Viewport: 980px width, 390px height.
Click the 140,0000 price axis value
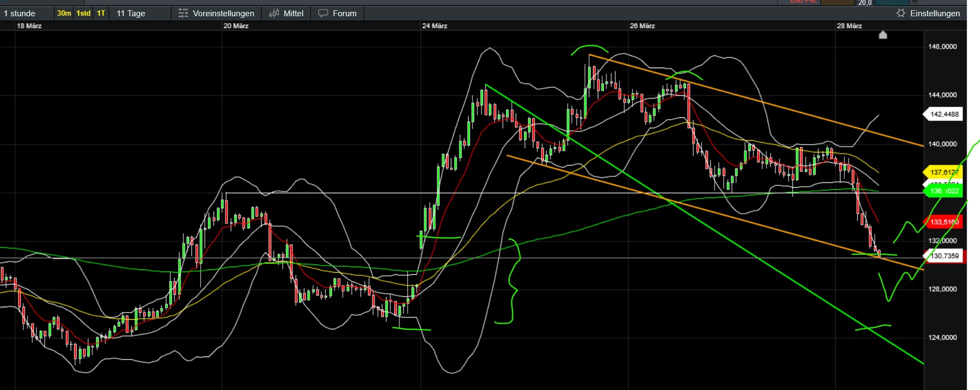click(942, 144)
